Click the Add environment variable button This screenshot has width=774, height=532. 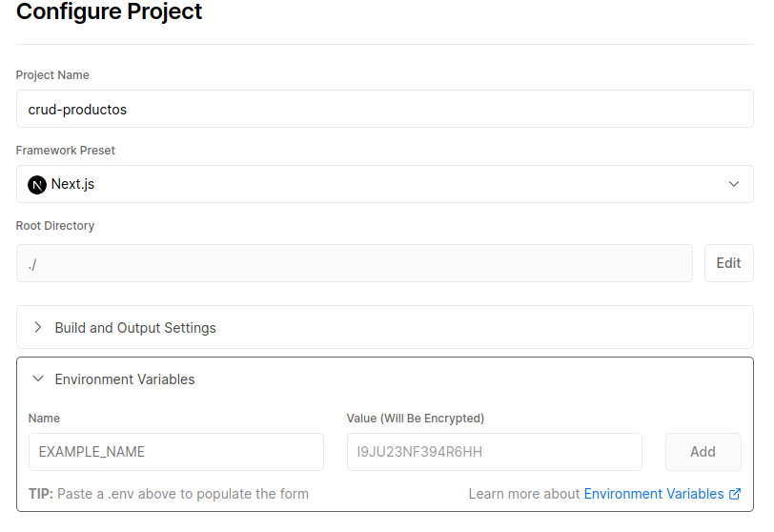[x=703, y=452]
